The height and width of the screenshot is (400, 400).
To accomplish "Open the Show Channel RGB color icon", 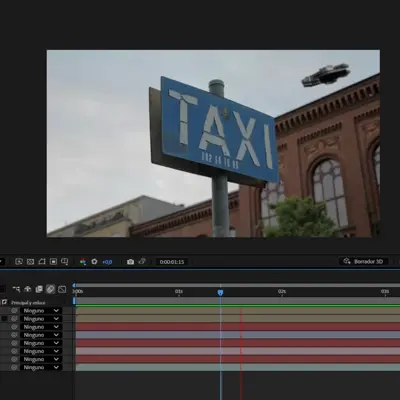I will tap(83, 262).
